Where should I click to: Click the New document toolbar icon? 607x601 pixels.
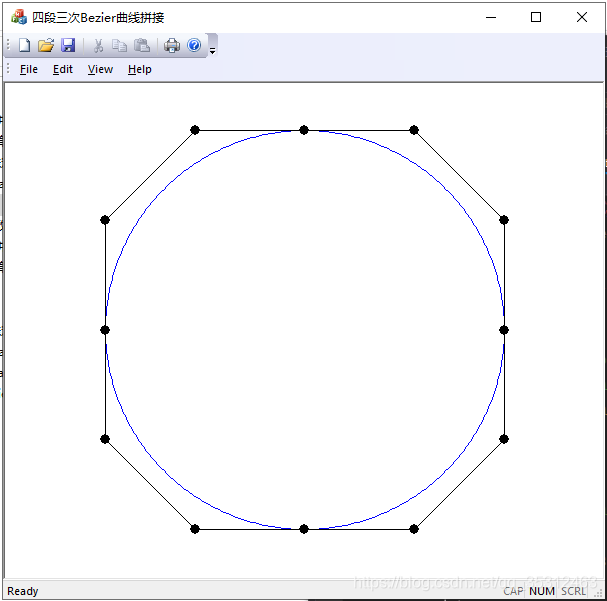pos(24,45)
